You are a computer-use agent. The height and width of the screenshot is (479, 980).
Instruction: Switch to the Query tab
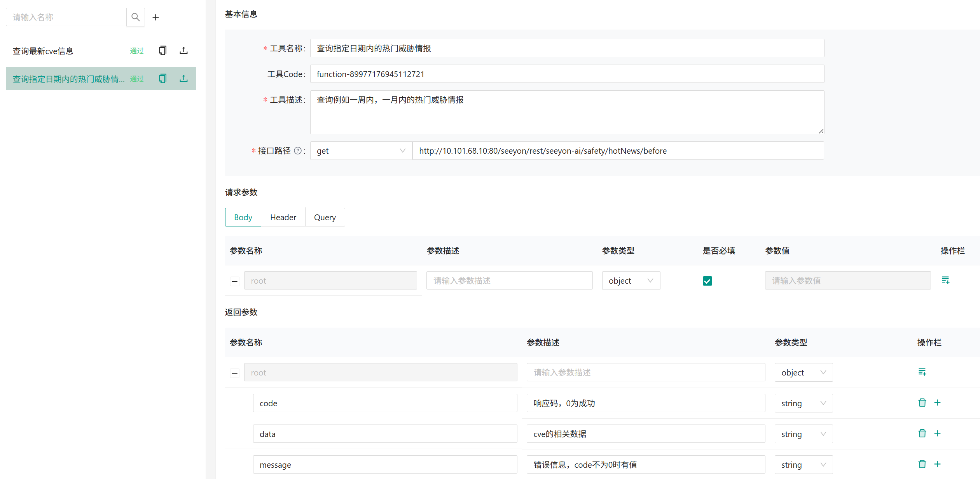(x=325, y=217)
